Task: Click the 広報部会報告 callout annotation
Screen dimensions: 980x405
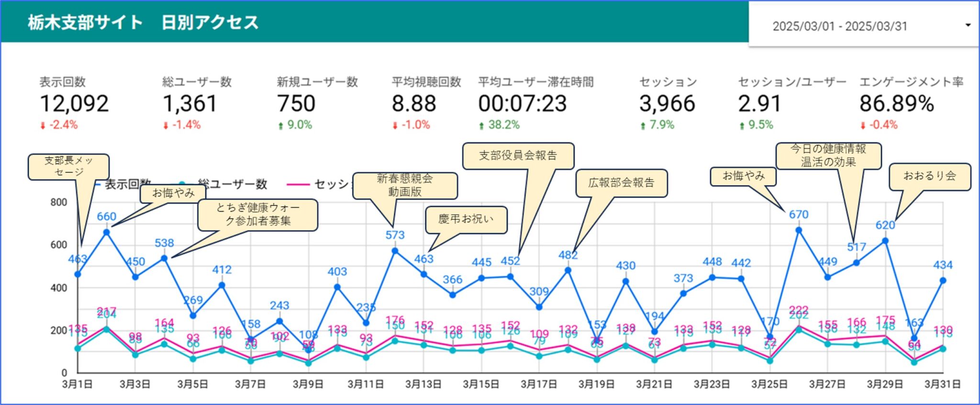Action: tap(621, 183)
